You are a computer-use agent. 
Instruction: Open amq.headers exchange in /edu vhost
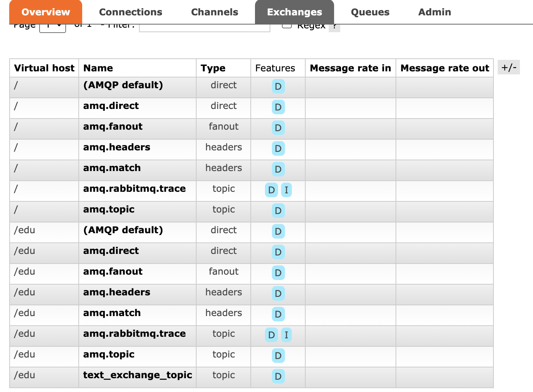(x=117, y=292)
